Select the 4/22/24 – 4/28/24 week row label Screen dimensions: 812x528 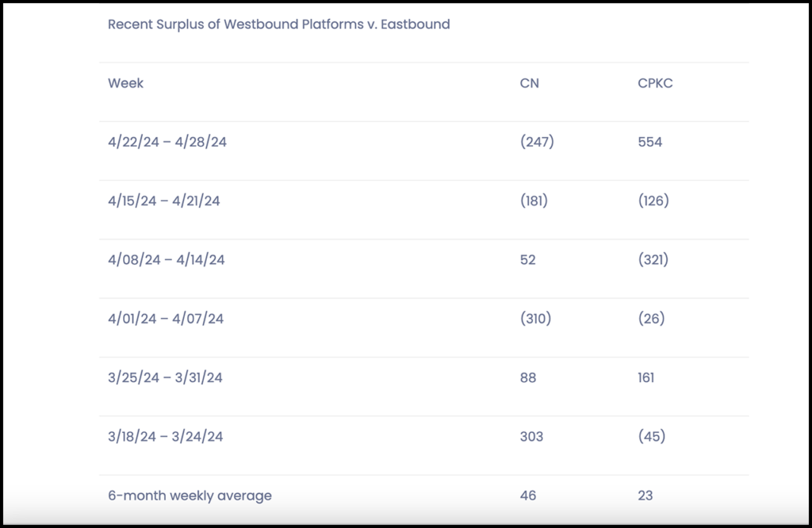tap(167, 143)
